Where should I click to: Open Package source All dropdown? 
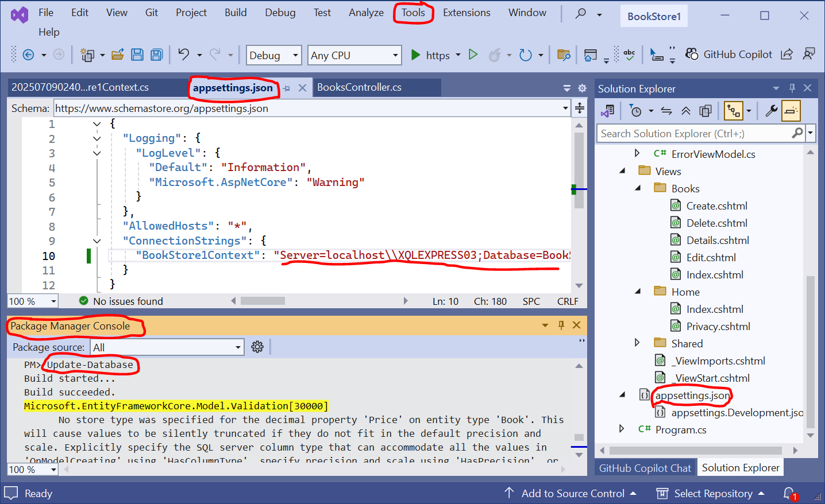click(x=167, y=347)
